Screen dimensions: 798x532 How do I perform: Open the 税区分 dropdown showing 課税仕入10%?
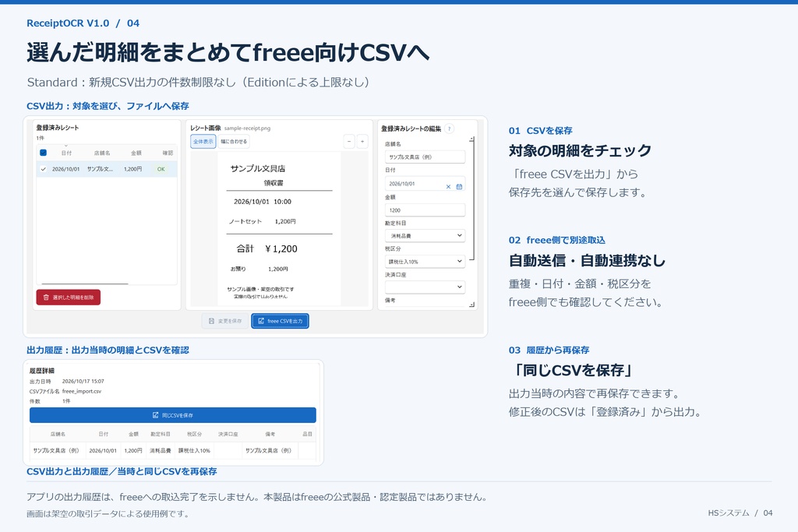[x=425, y=262]
